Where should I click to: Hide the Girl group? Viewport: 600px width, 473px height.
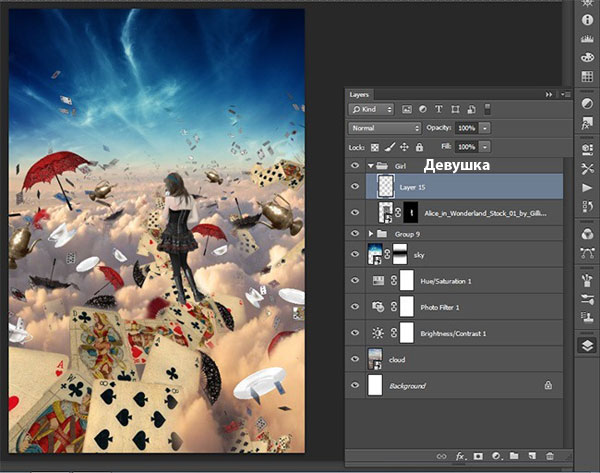click(355, 165)
